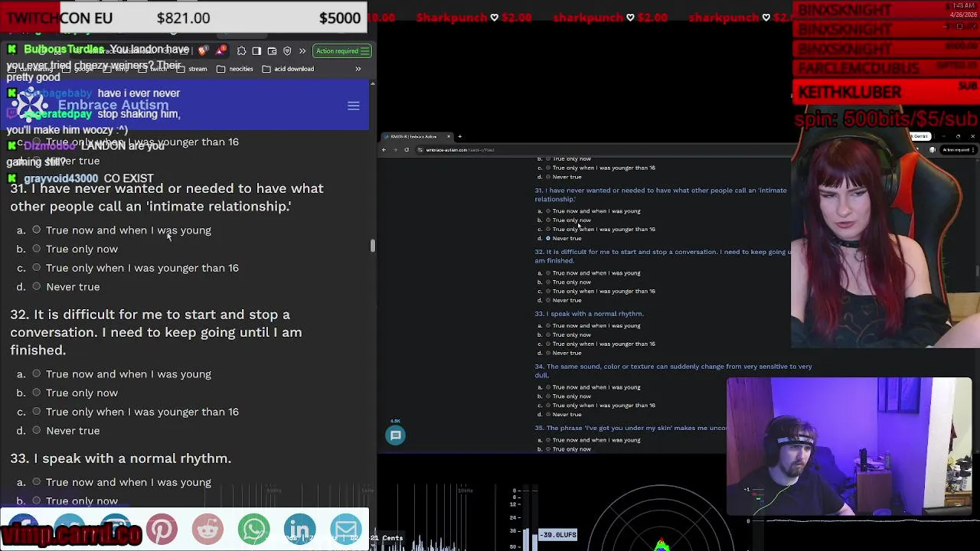Select 'True only when younger than 16' for question 31

point(36,268)
